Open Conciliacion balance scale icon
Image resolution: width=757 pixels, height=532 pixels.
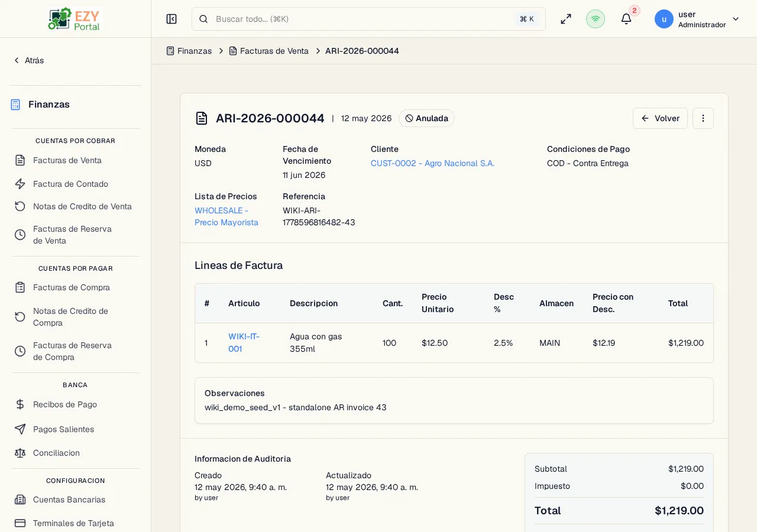(20, 453)
